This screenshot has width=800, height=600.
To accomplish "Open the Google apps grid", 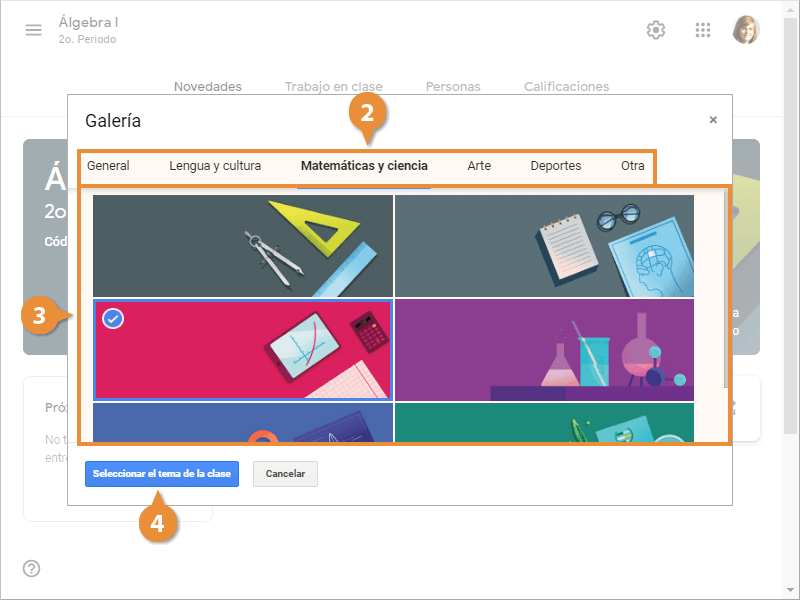I will pyautogui.click(x=703, y=30).
